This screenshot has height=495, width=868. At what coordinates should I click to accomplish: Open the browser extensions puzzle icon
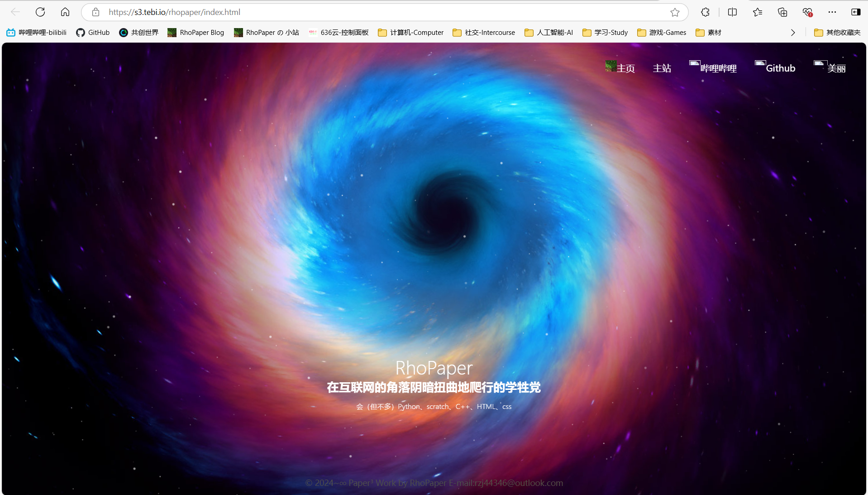click(705, 12)
